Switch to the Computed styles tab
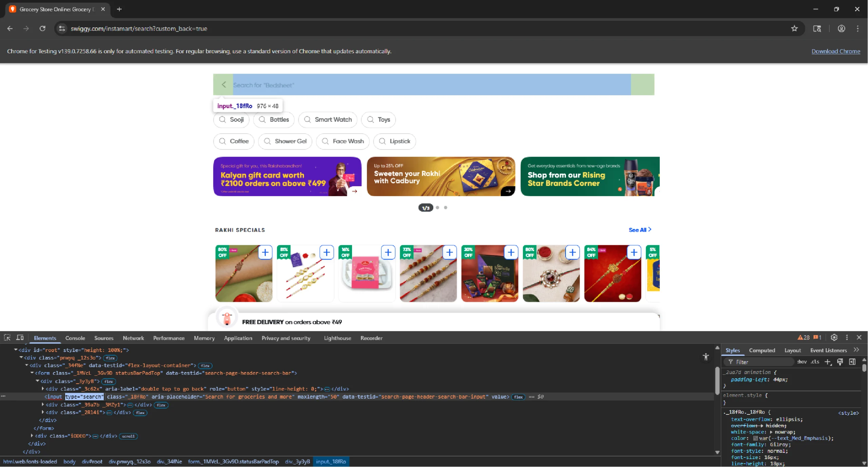 762,350
